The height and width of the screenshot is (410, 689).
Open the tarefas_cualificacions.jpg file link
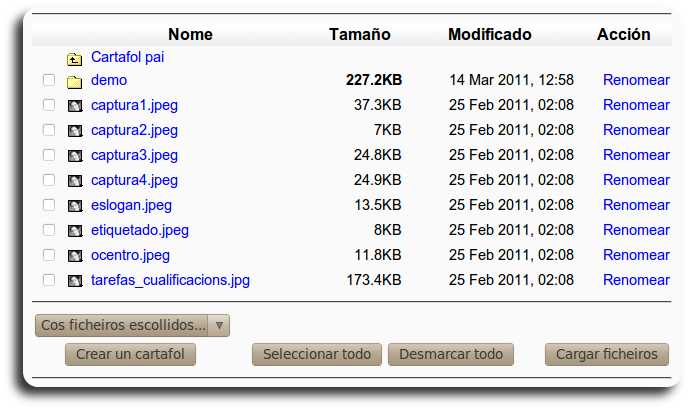(x=170, y=280)
